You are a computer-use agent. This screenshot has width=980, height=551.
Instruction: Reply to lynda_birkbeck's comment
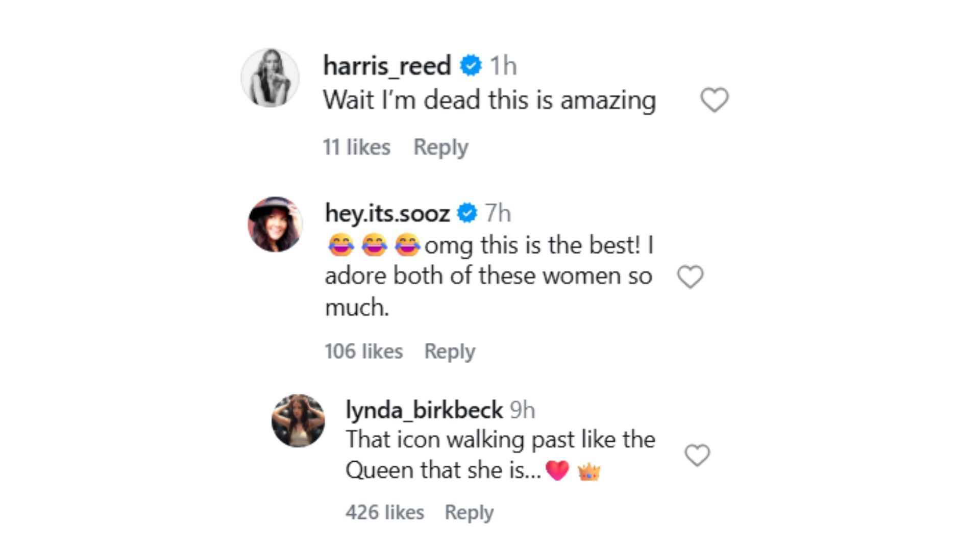tap(469, 512)
